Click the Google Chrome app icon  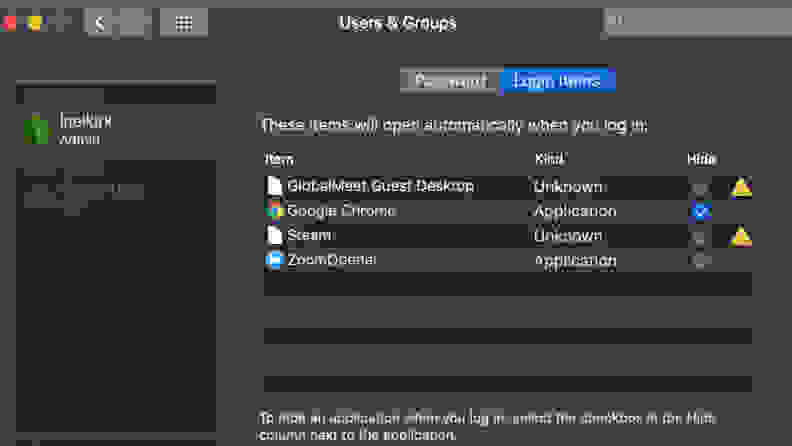(274, 210)
